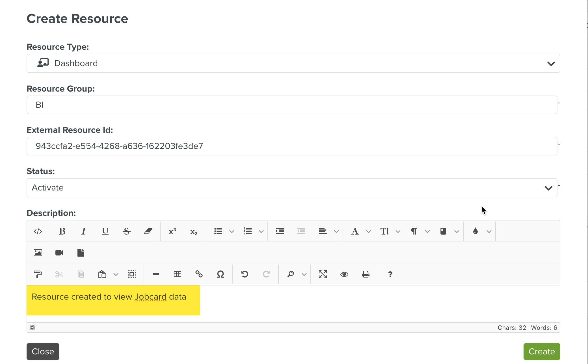The width and height of the screenshot is (588, 364).
Task: Open the text color droplet picker
Action: click(x=475, y=231)
